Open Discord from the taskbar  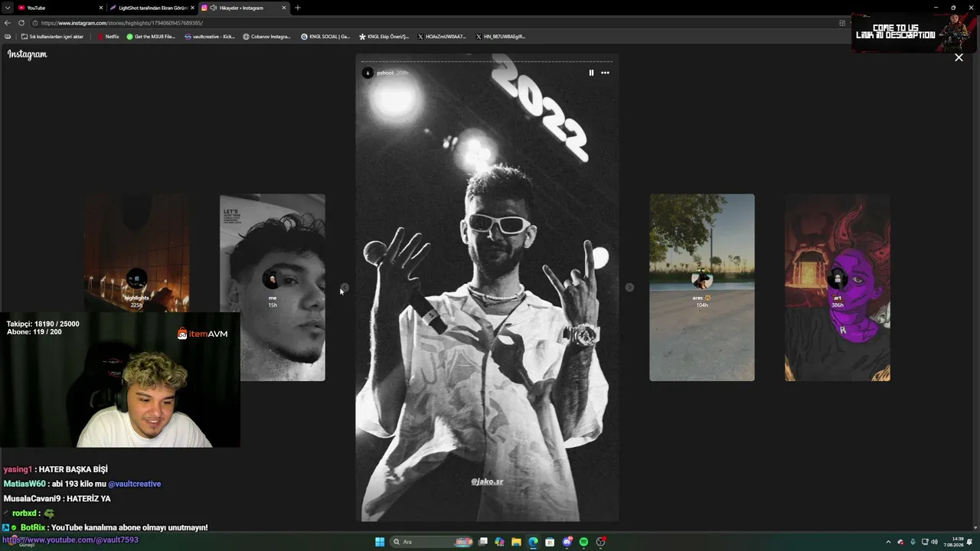(567, 542)
